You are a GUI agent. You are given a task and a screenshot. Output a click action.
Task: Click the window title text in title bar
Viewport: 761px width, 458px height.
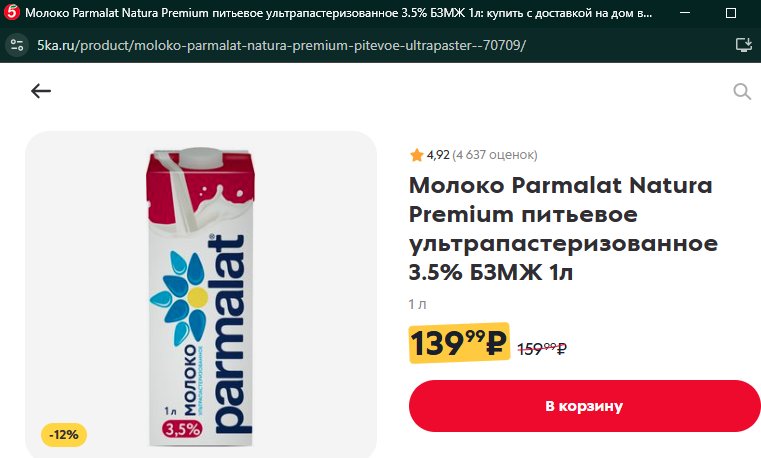click(339, 13)
